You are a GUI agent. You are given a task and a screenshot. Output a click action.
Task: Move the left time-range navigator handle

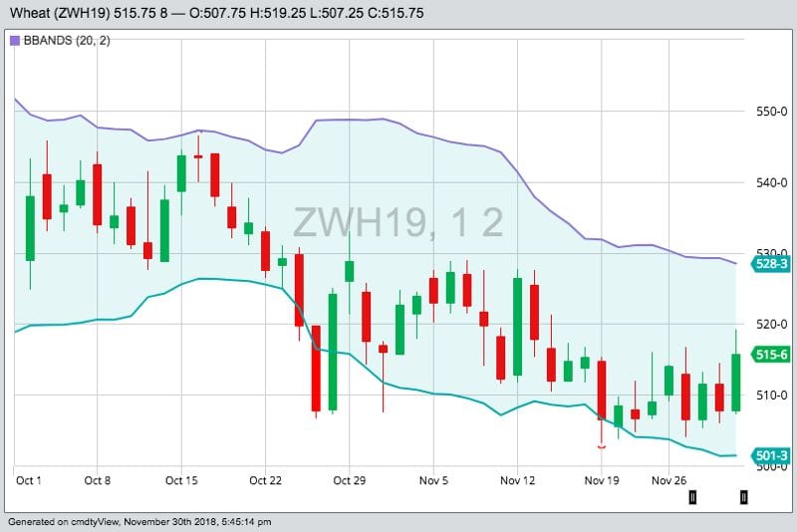[x=692, y=497]
